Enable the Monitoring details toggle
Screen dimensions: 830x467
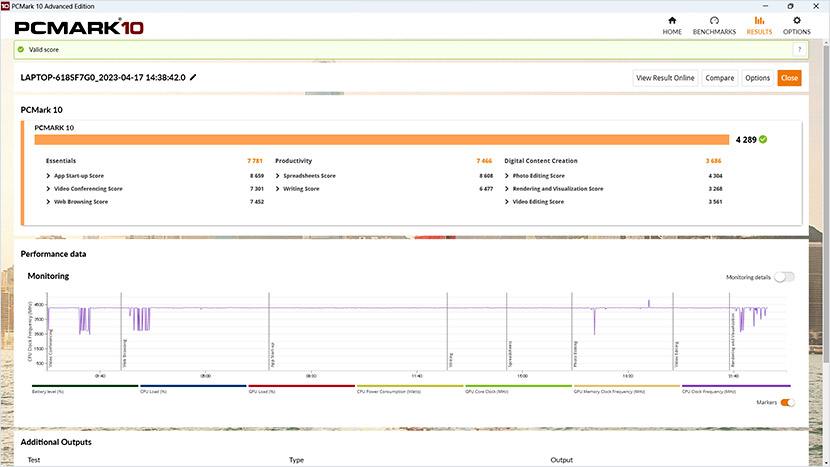pyautogui.click(x=784, y=277)
